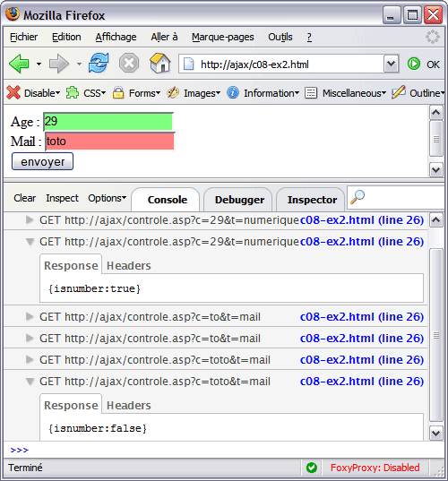Click the envoyer button

42,161
